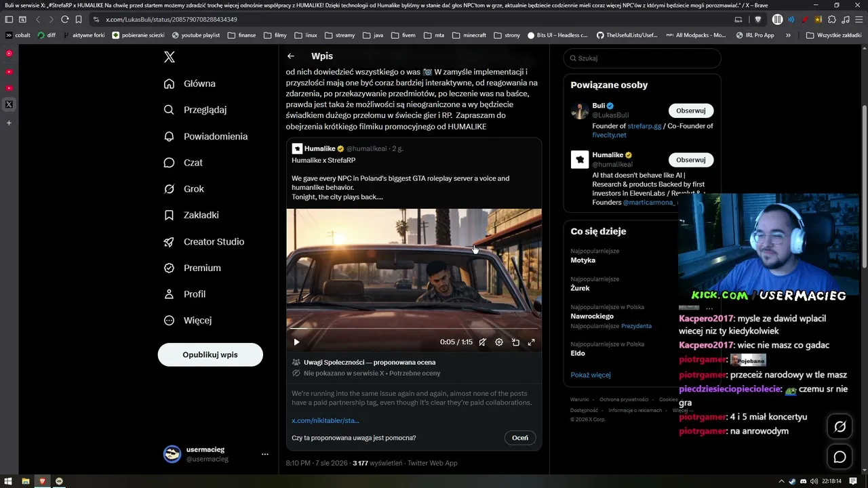Open Creator Studio
Screen dimensions: 868x488
(x=203, y=241)
